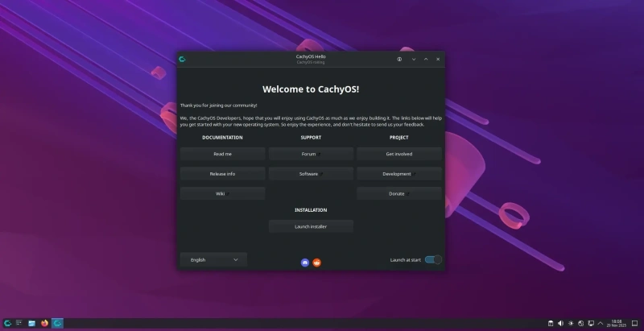Open volume control in system tray
Screen dimensions: 644x331
[561, 323]
